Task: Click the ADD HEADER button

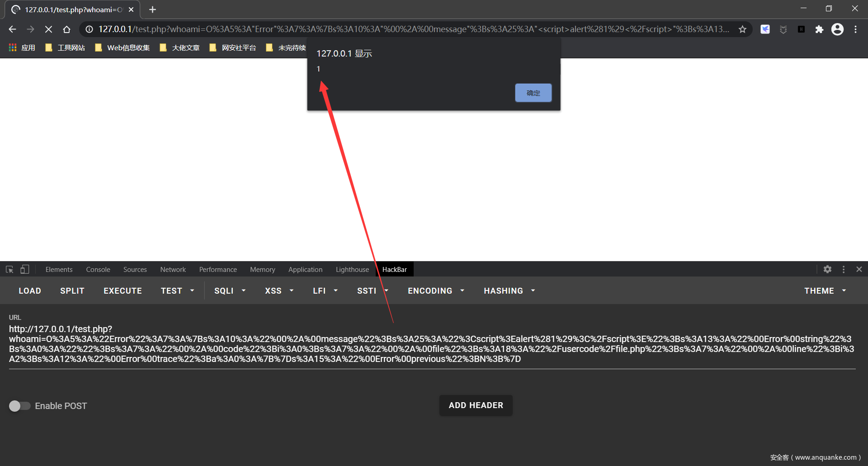Action: click(476, 405)
